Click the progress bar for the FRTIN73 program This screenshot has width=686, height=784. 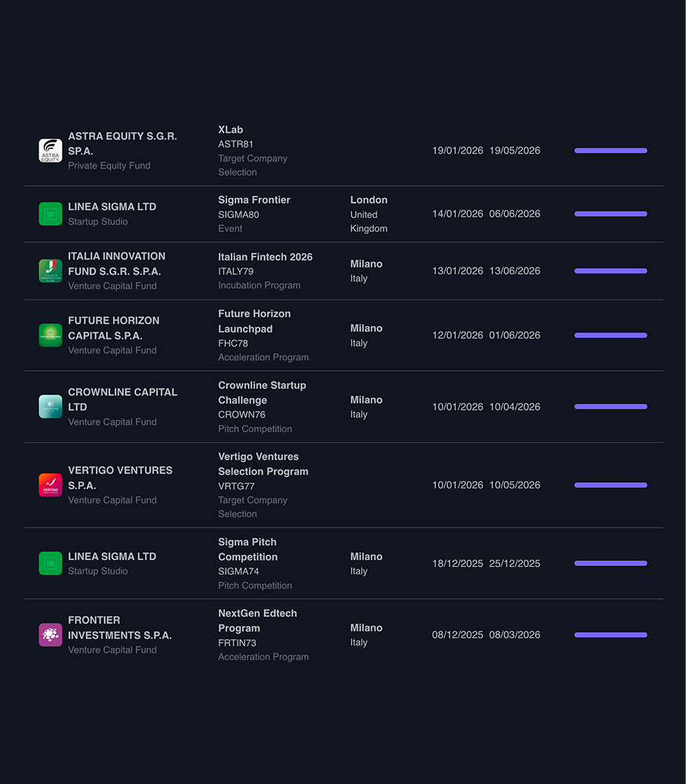tap(610, 635)
